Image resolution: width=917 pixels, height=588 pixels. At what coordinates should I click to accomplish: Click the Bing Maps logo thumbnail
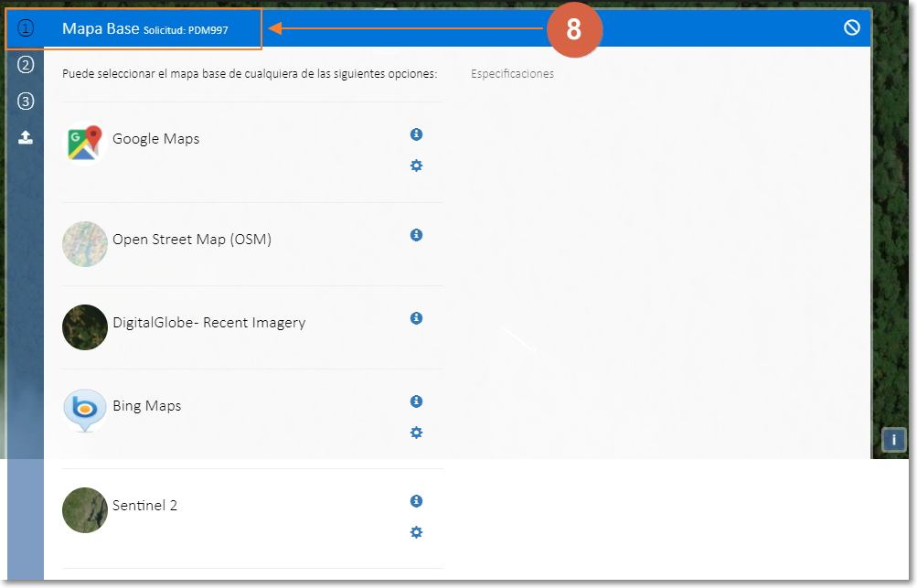(84, 411)
